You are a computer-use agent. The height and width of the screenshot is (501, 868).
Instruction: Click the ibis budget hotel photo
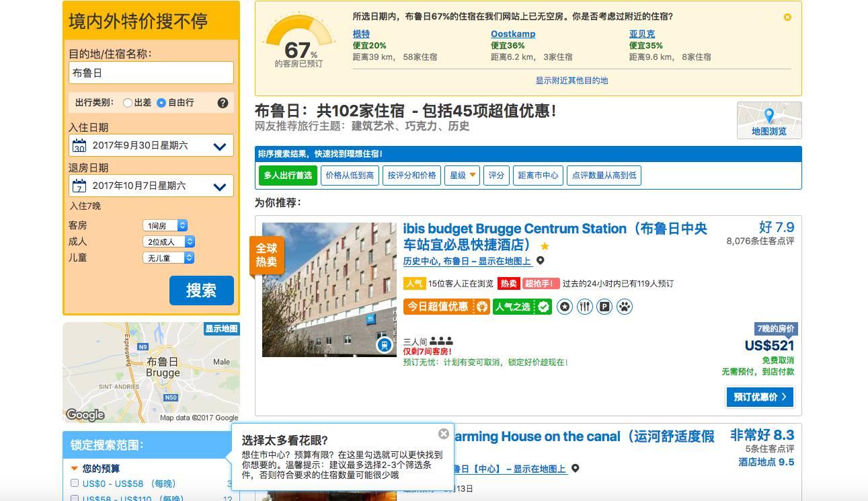tap(329, 289)
